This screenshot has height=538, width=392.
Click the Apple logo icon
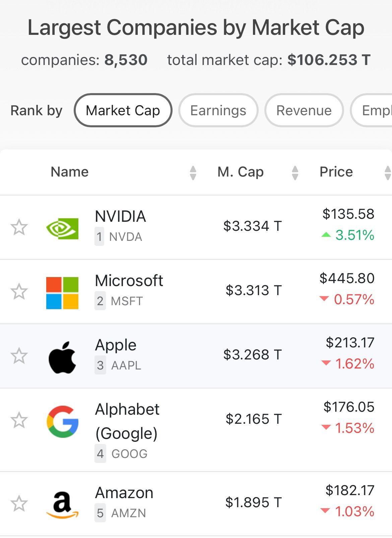(62, 357)
